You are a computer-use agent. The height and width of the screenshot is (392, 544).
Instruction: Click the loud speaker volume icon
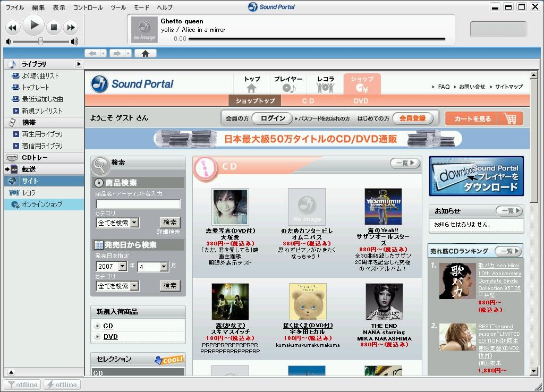(74, 41)
